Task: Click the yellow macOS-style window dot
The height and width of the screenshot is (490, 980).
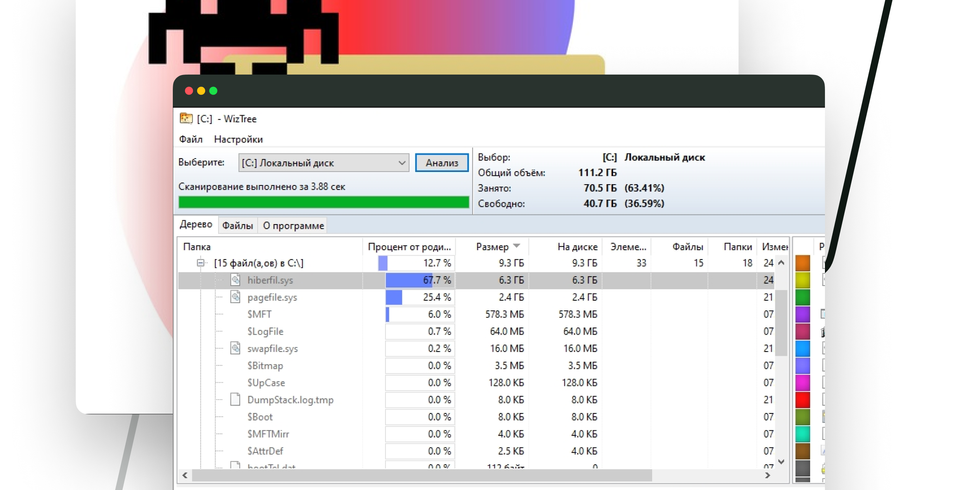Action: click(x=201, y=91)
